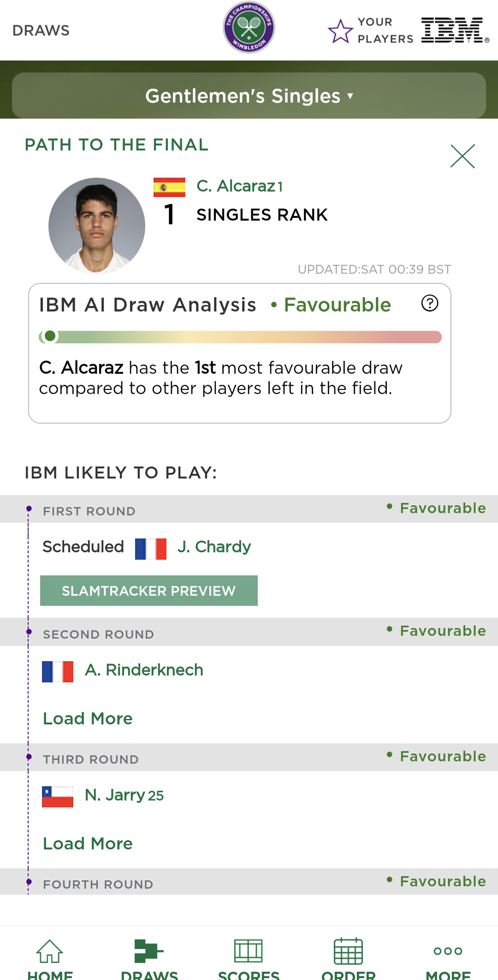Load more third round opponents
Screen dimensions: 498x980
click(88, 843)
